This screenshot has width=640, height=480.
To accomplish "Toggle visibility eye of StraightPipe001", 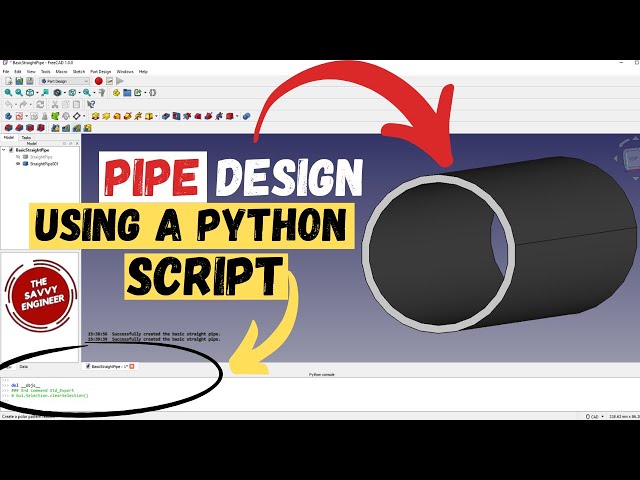I will (x=19, y=163).
